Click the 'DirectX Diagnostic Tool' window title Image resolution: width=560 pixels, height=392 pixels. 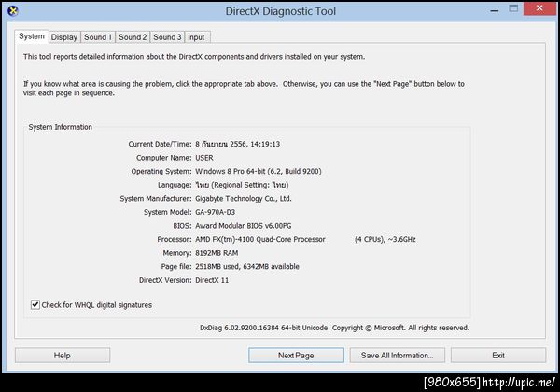point(281,11)
